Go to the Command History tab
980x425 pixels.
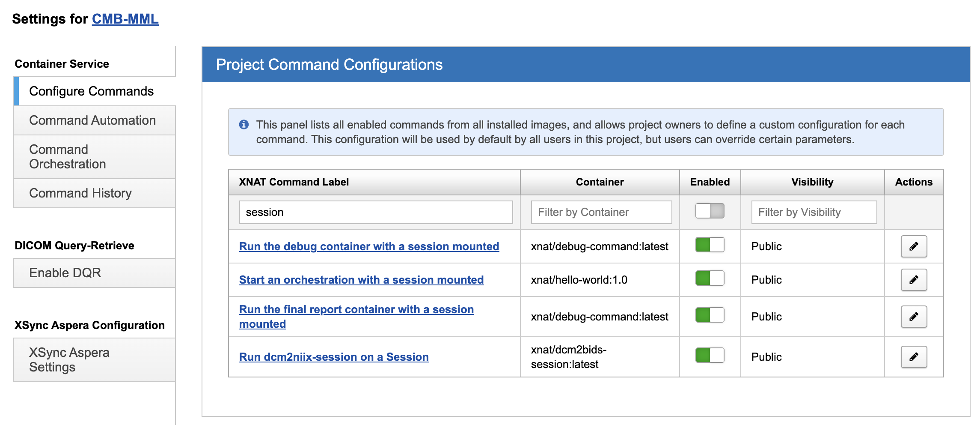click(x=80, y=193)
